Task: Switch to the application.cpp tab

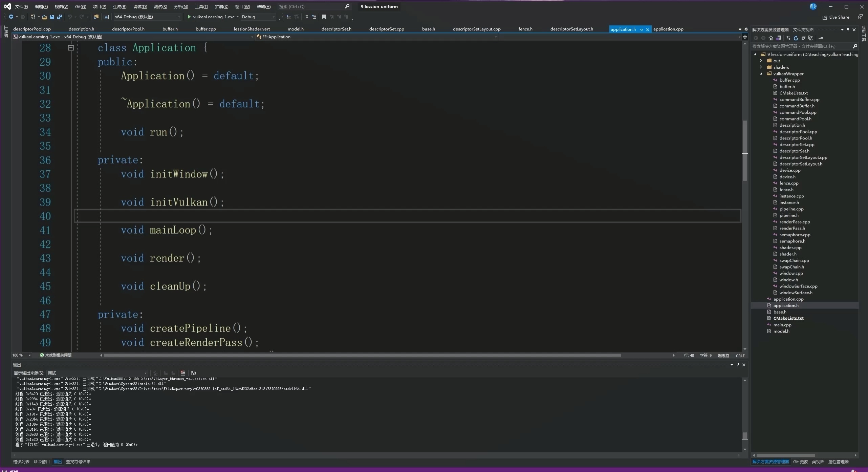Action: click(668, 29)
